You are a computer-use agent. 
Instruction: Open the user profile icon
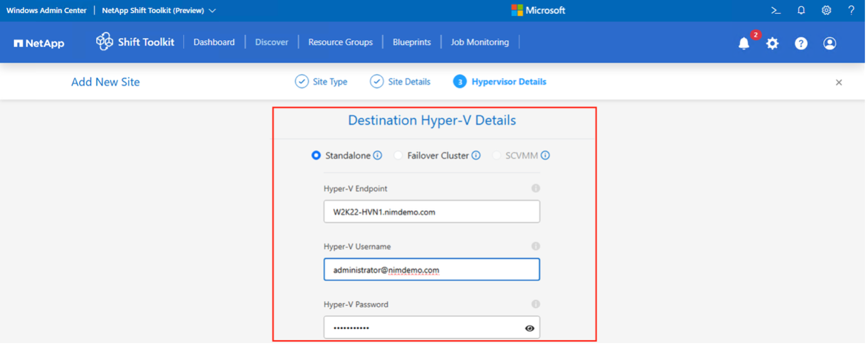coord(830,43)
